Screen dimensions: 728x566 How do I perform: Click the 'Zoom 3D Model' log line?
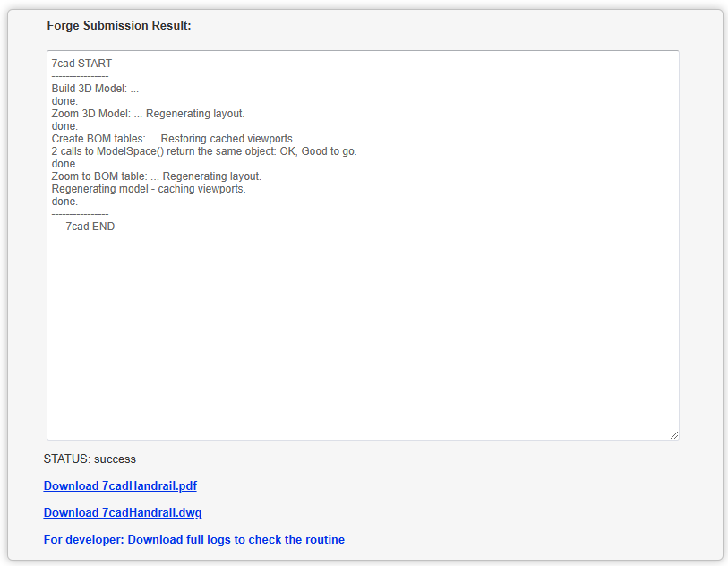pos(148,114)
